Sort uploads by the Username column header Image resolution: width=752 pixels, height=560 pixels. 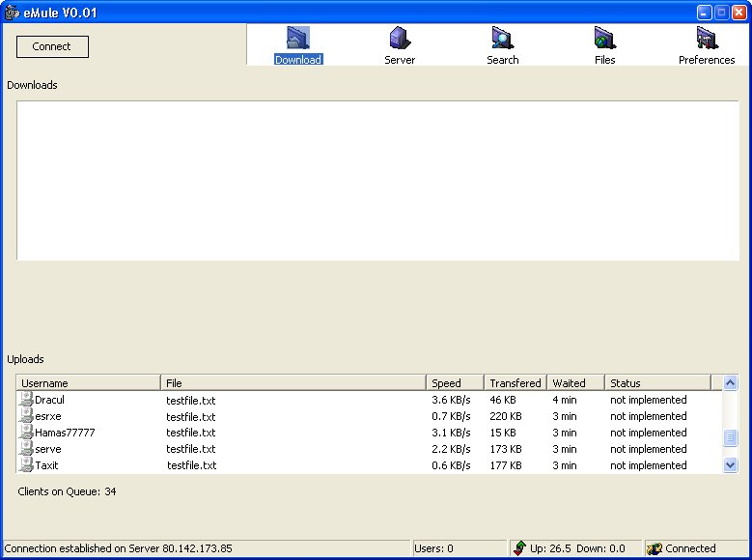pyautogui.click(x=88, y=383)
